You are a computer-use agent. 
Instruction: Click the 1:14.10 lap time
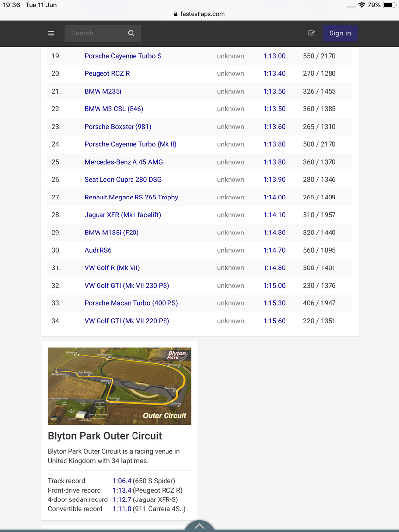(274, 215)
